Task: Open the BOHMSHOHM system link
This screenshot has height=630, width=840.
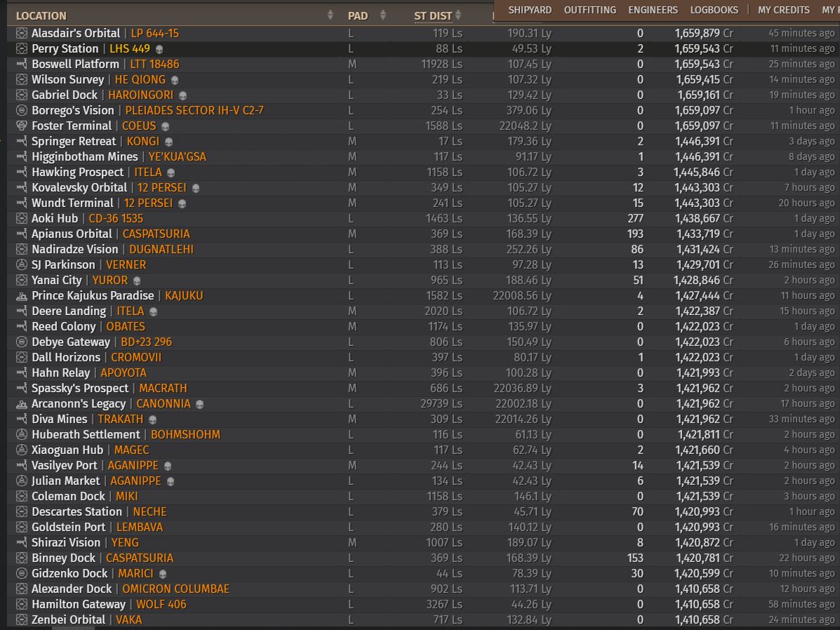Action: pos(185,434)
